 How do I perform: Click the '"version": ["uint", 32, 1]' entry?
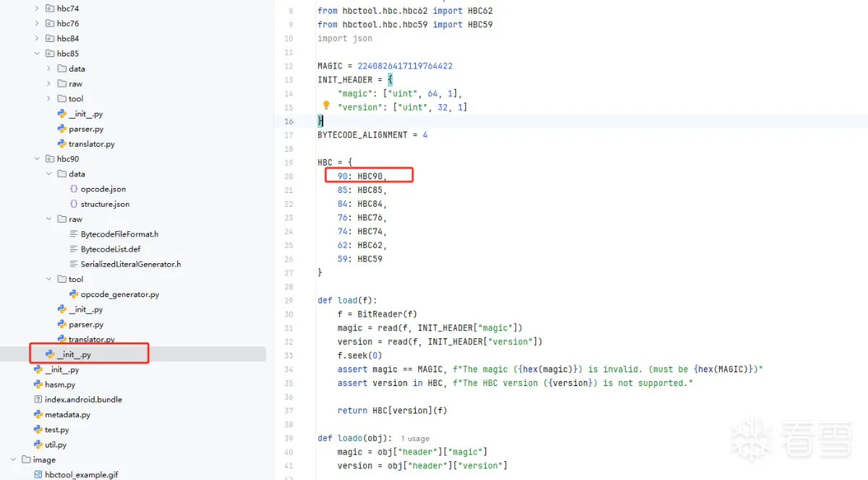point(402,107)
